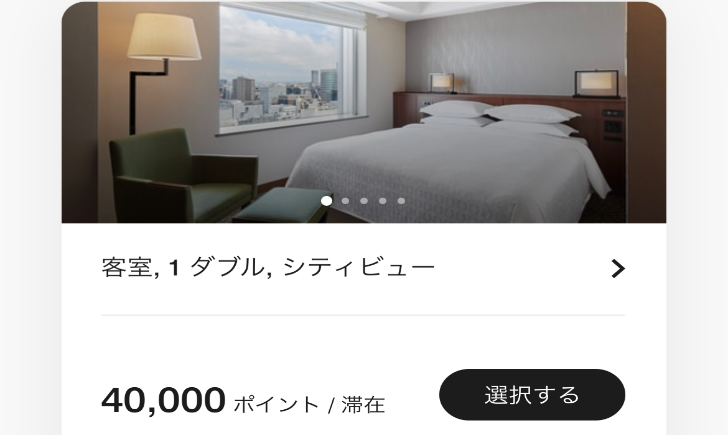Switch to the last carousel dot

[401, 201]
